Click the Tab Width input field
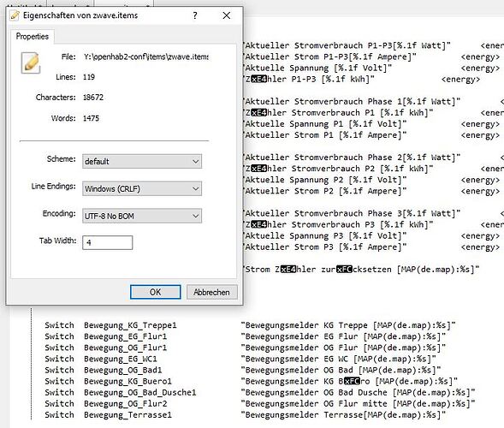This screenshot has height=428, width=504. pyautogui.click(x=107, y=242)
